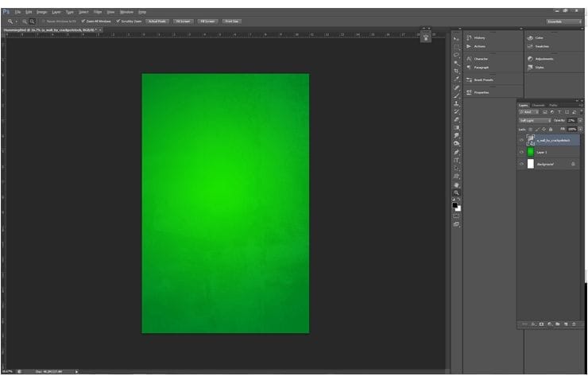Image resolution: width=588 pixels, height=392 pixels.
Task: Select the Lasso tool
Action: [x=456, y=55]
